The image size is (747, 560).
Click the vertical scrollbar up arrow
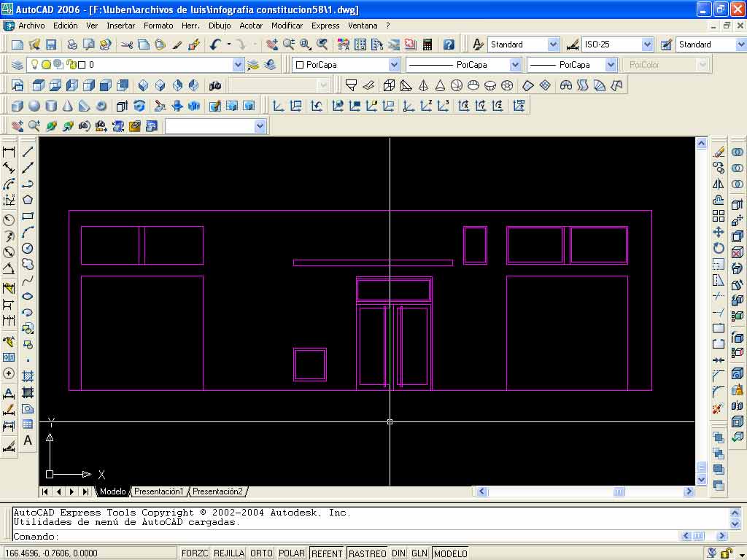click(x=701, y=143)
